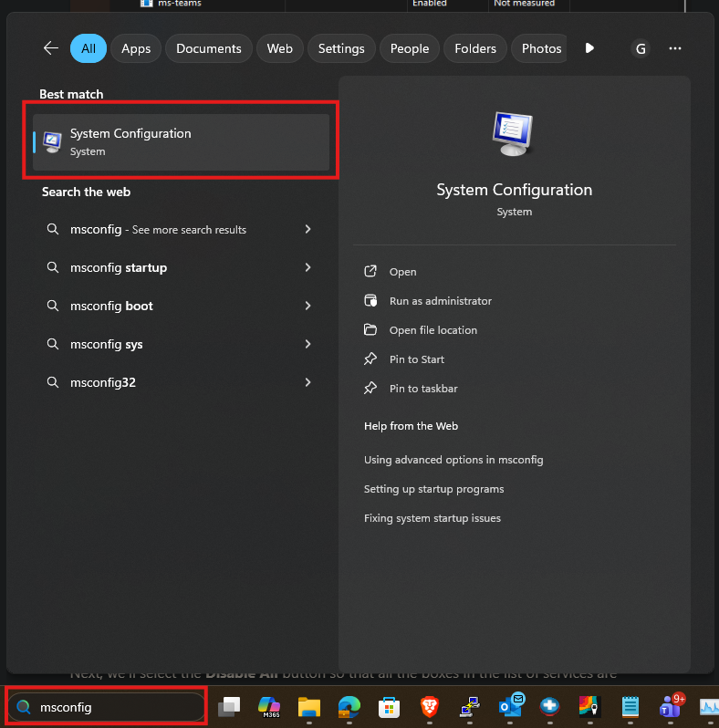The width and height of the screenshot is (719, 728).
Task: Click search icon beside msconfig boot
Action: point(53,306)
